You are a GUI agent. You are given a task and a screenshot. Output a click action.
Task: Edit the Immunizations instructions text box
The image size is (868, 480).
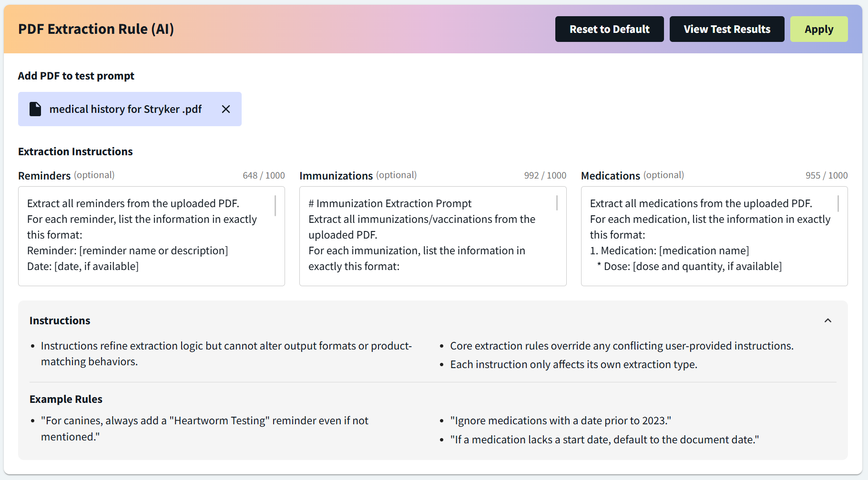click(433, 236)
